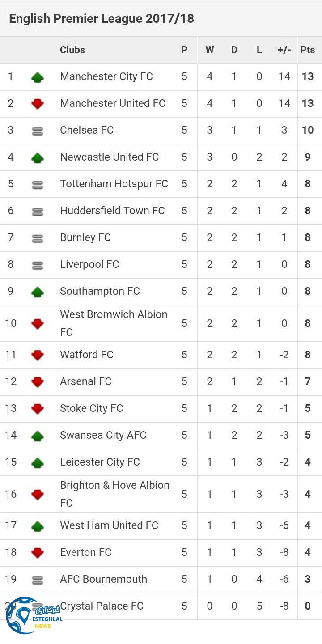Click Manchester United's red down arrow icon

[x=38, y=104]
